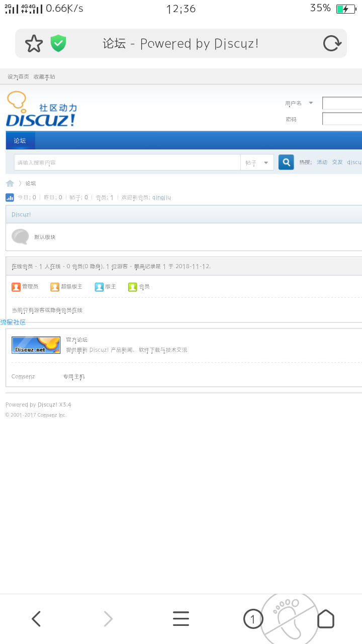Click 论坛 in the breadcrumb

point(31,183)
